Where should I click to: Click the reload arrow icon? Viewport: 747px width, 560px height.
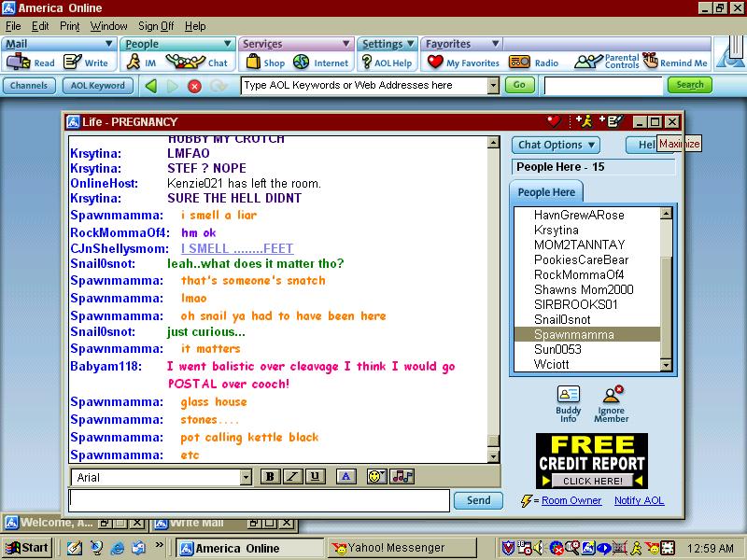(218, 86)
